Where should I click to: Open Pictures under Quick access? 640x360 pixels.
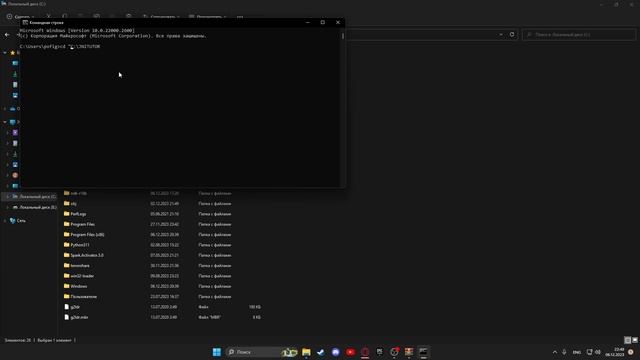pos(15,96)
